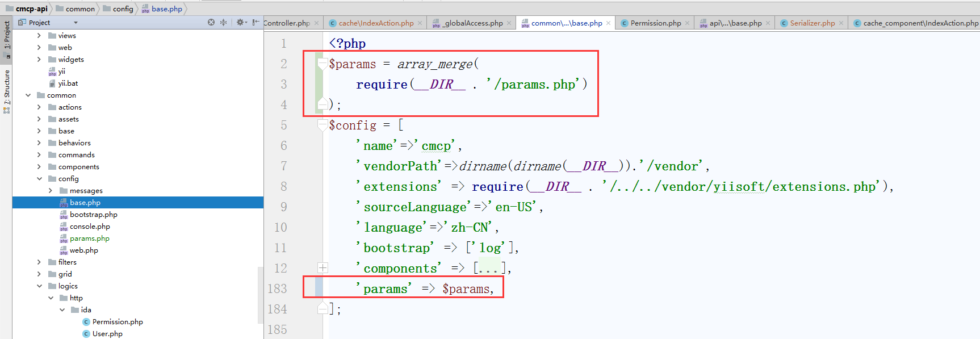Close the Permission.php editor tab

tap(687, 23)
